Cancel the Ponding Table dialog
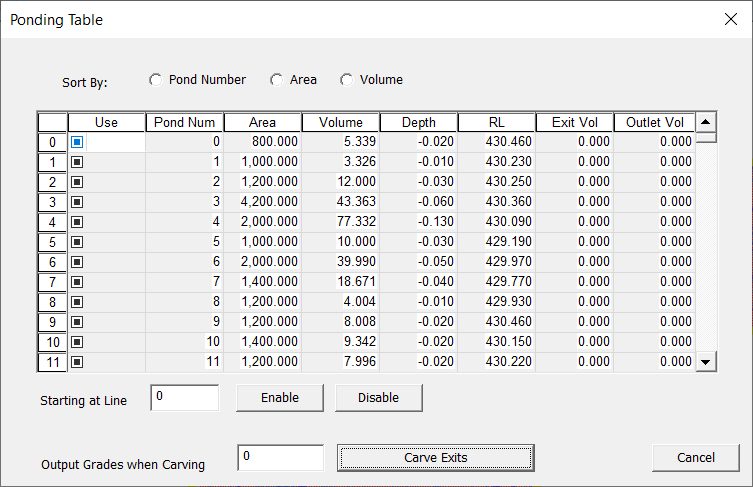Viewport: 753px width, 487px height. click(695, 458)
